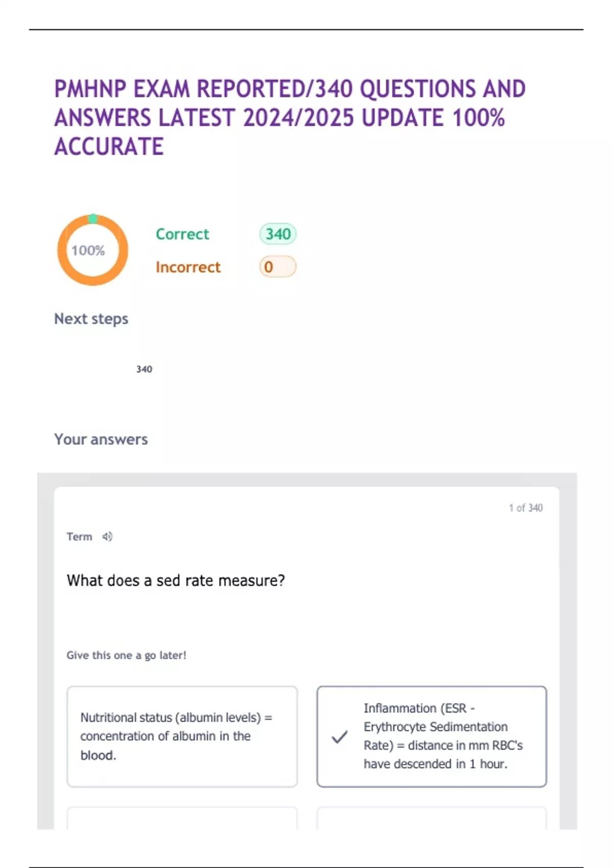Click the 100% label inside the score ring
Viewport: 613px width, 868px height.
88,251
